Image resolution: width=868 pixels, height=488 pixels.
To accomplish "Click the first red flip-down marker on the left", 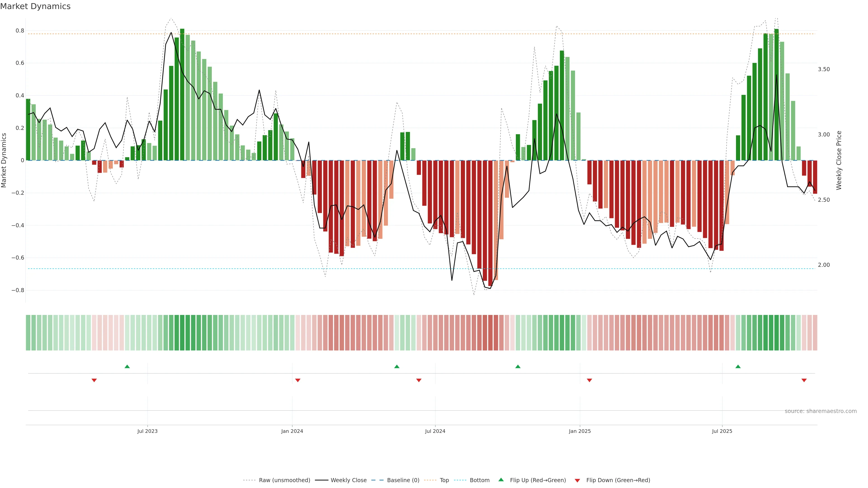I will (x=94, y=380).
